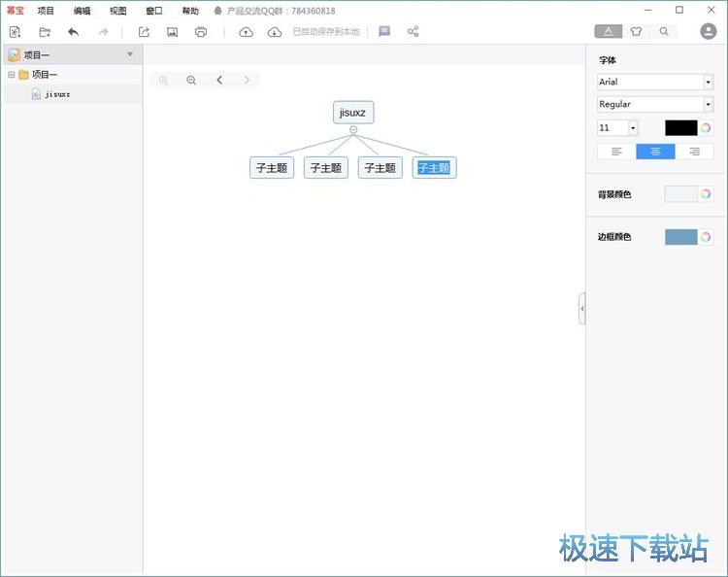Align text center
The width and height of the screenshot is (728, 577).
click(655, 152)
